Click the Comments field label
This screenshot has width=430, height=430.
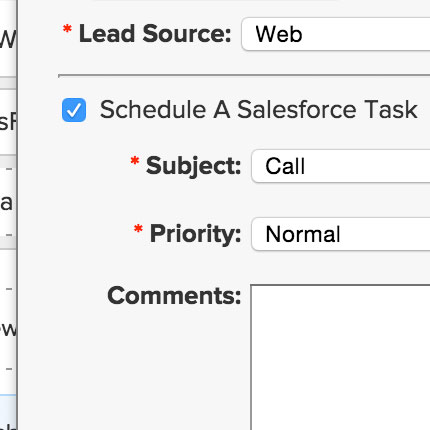pyautogui.click(x=174, y=296)
